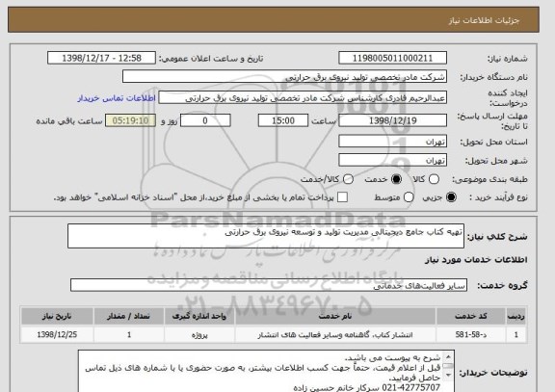Click the delivery city field تهران
The height and width of the screenshot is (392, 555).
[392, 160]
